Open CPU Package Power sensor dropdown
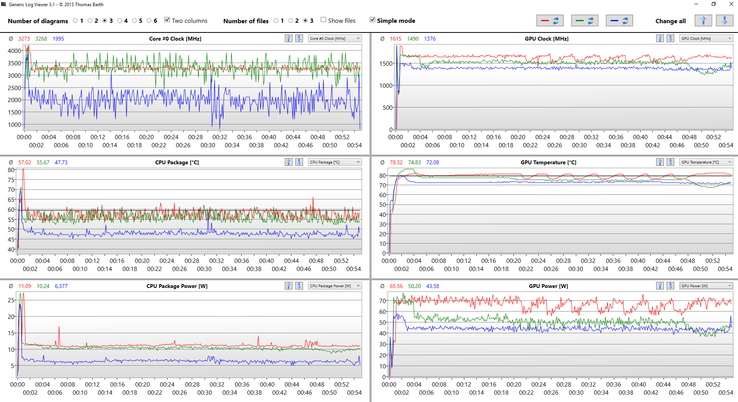Viewport: 738px width, 402px height. point(335,286)
